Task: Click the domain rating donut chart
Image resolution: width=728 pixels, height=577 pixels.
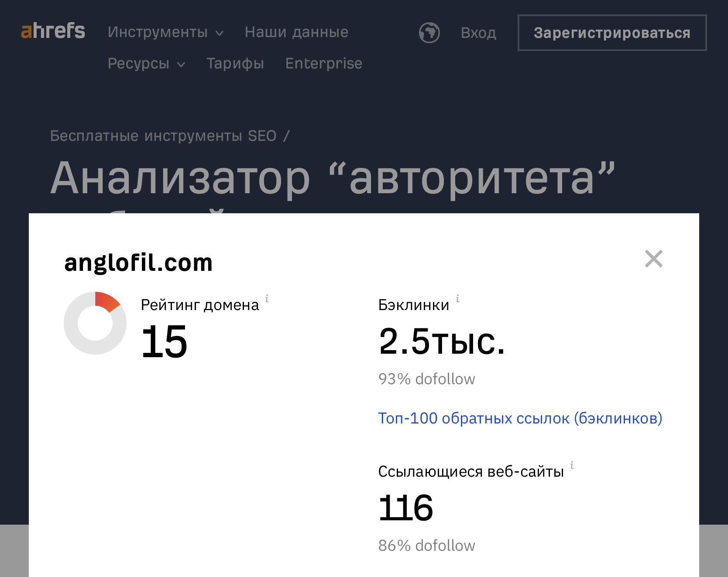Action: tap(95, 323)
